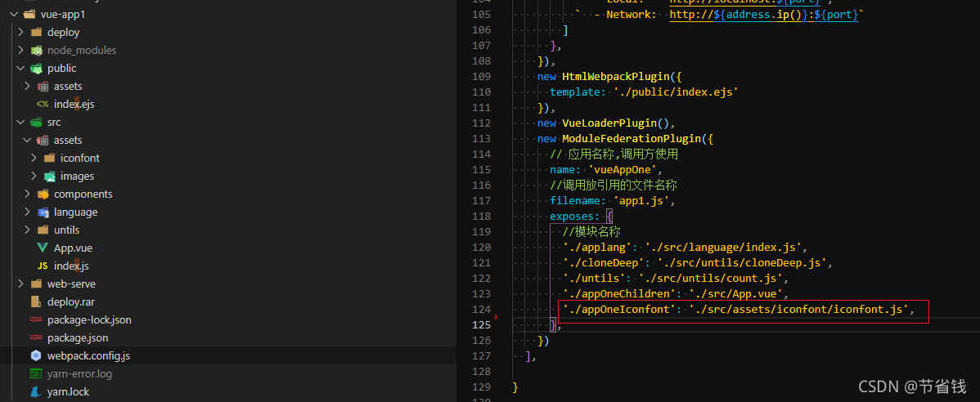Screen dimensions: 980x402
Task: Click the Vue icon next to App.vue
Action: tap(43, 248)
